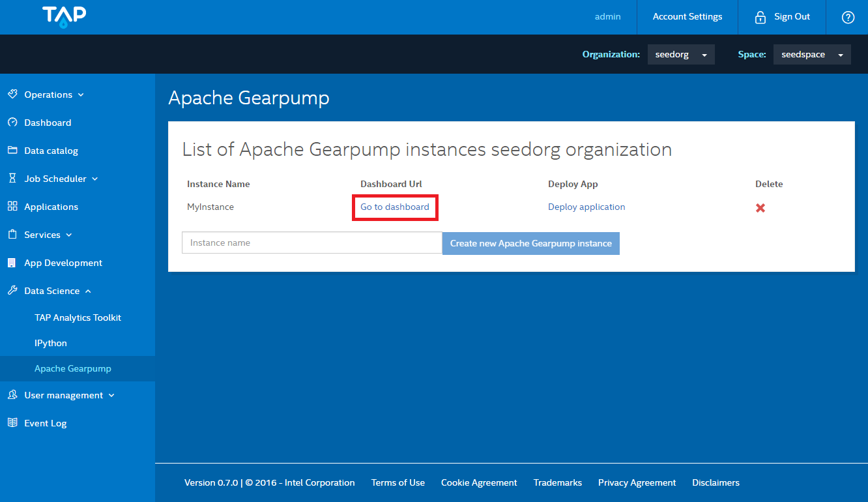Open Applications in the sidebar

pyautogui.click(x=51, y=207)
